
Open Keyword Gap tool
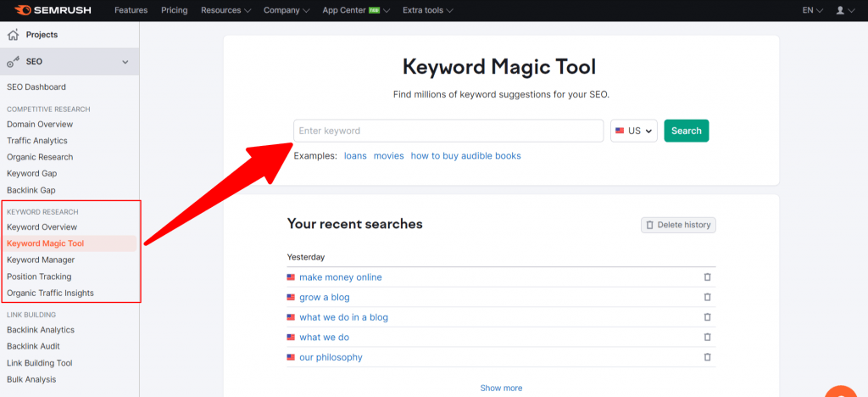pos(32,173)
